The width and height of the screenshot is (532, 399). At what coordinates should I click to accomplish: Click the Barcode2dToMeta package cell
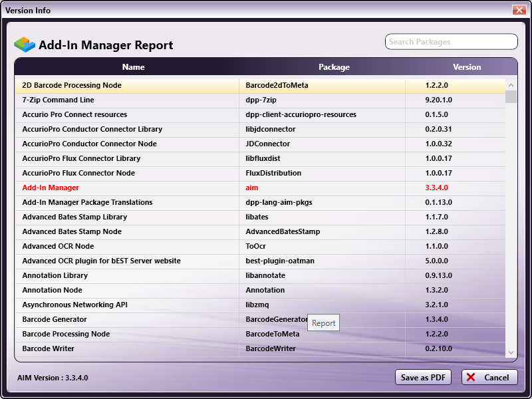322,86
